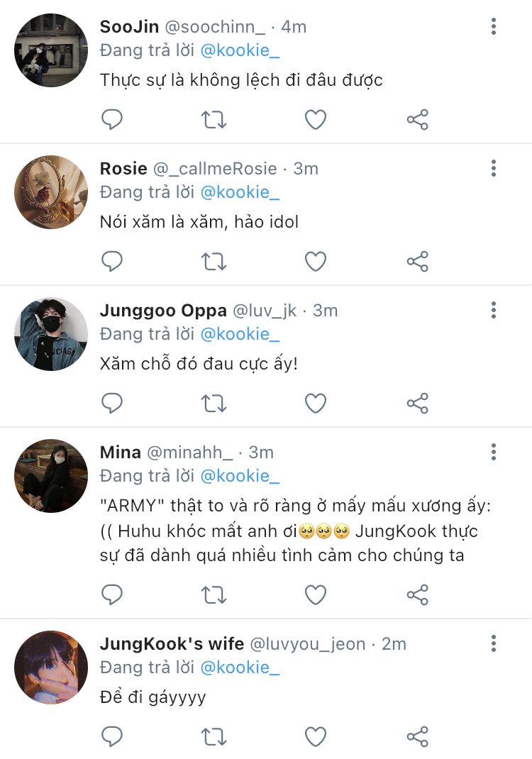The width and height of the screenshot is (532, 759).
Task: Like the tweet from JungKook's wife
Action: tap(315, 736)
